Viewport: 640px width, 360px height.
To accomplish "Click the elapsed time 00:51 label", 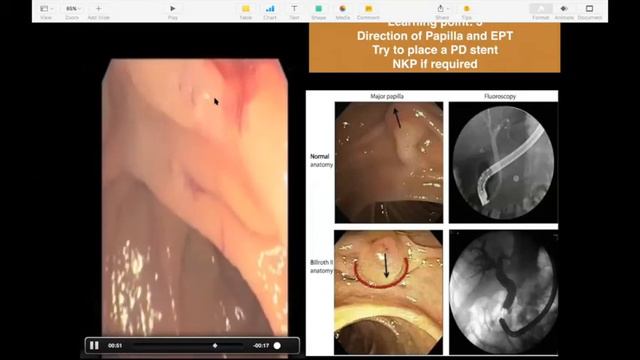I will [115, 346].
